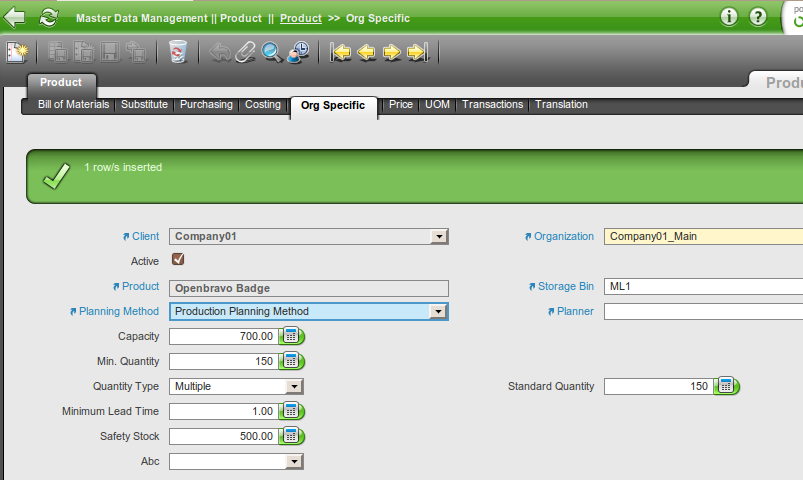Open calculator for Standard Quantity field

(x=727, y=386)
